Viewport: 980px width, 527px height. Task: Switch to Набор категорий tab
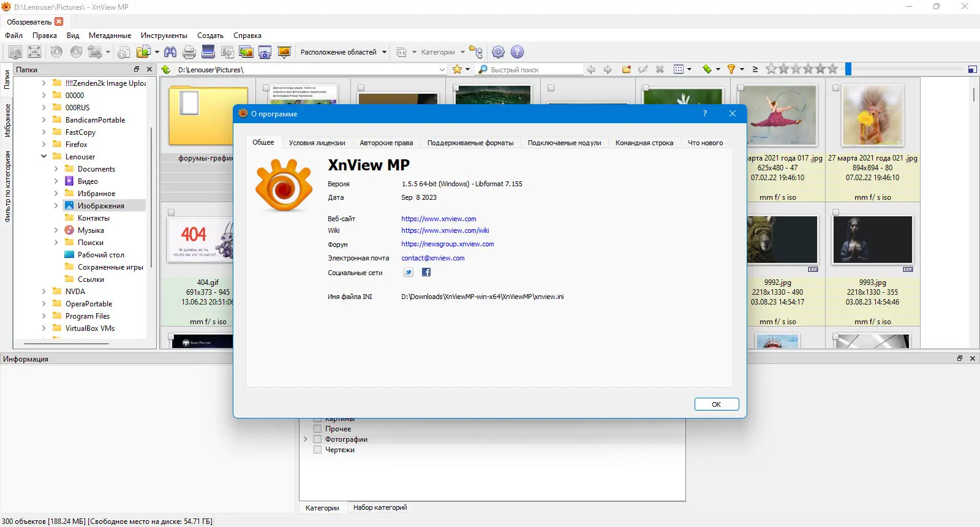point(380,507)
